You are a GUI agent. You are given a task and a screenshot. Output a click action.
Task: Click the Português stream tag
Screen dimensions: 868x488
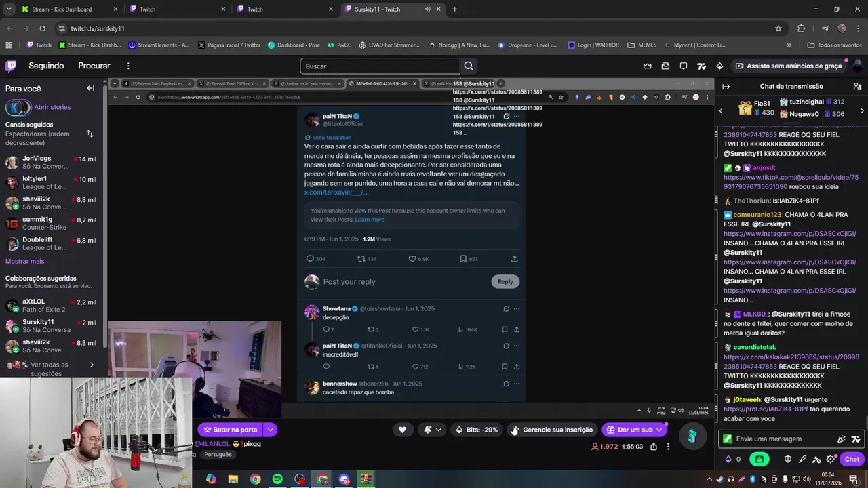pyautogui.click(x=218, y=455)
